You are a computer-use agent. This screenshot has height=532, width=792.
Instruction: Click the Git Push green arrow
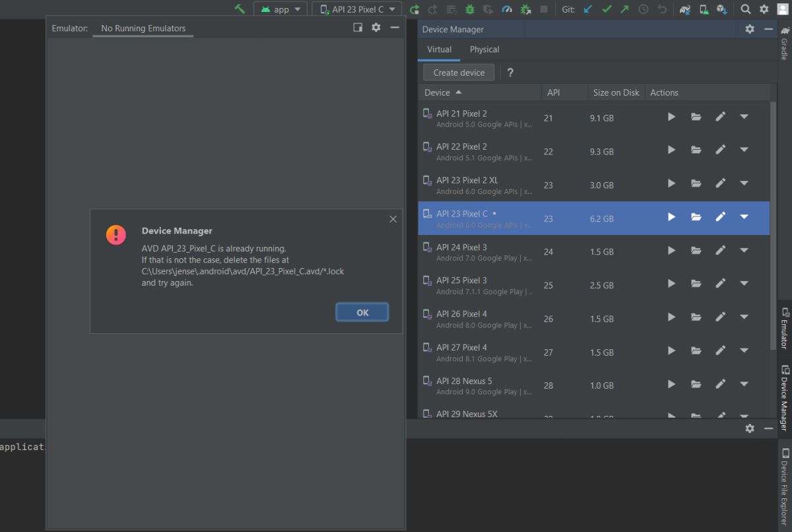coord(624,9)
